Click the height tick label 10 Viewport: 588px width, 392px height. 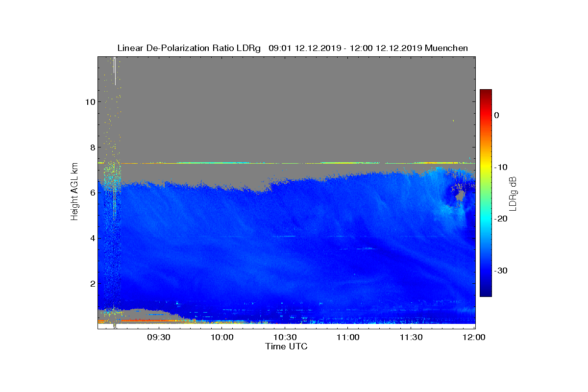tap(90, 102)
